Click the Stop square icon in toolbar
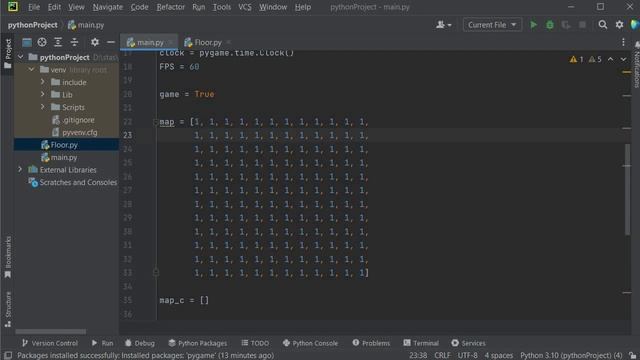Screen dimensions: 640x360 [x=582, y=25]
